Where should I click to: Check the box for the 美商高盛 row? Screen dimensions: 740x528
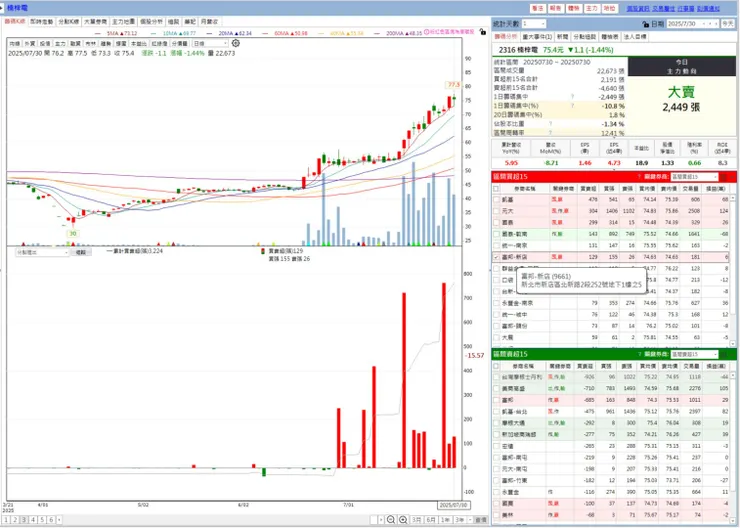496,389
